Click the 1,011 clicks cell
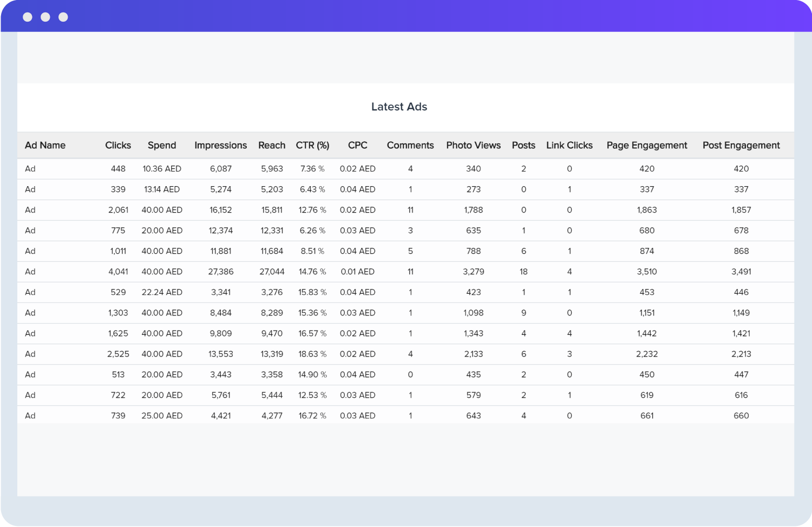The width and height of the screenshot is (812, 527). click(118, 251)
